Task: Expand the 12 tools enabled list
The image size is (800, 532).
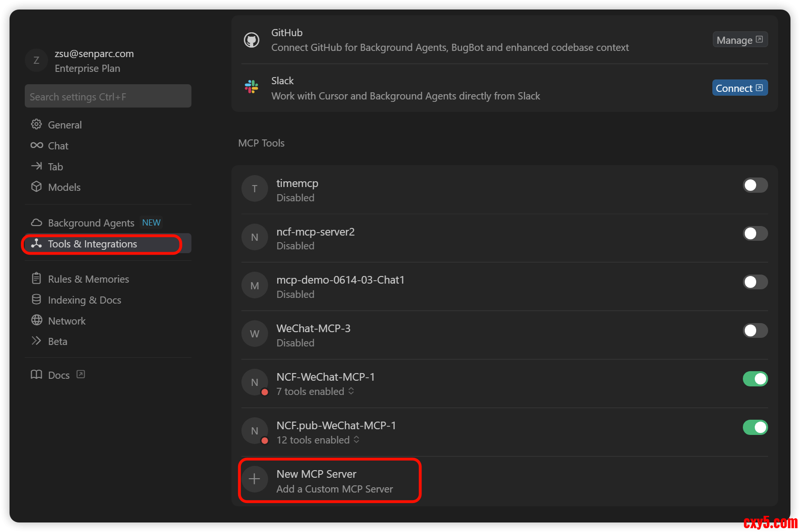Action: point(318,440)
